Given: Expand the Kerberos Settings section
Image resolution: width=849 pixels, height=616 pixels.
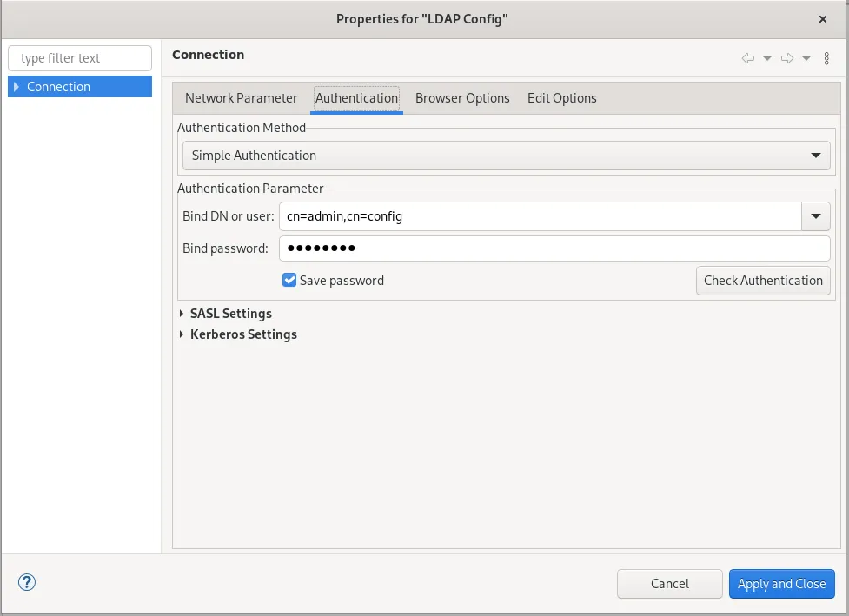Looking at the screenshot, I should click(x=181, y=334).
